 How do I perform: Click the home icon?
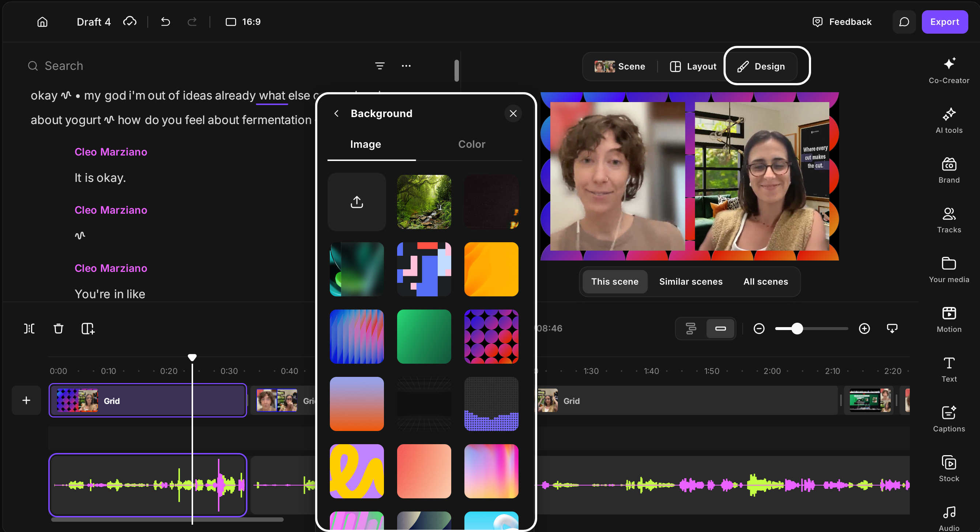[x=42, y=22]
